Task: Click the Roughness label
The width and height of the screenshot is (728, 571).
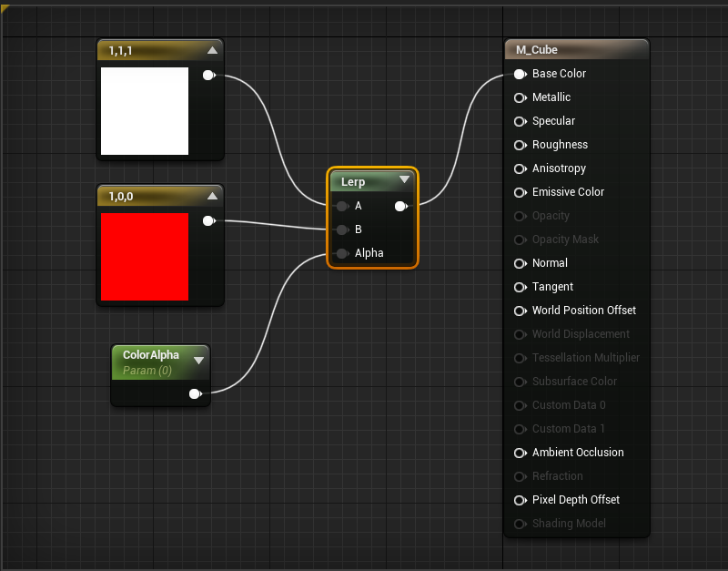Action: click(x=560, y=145)
